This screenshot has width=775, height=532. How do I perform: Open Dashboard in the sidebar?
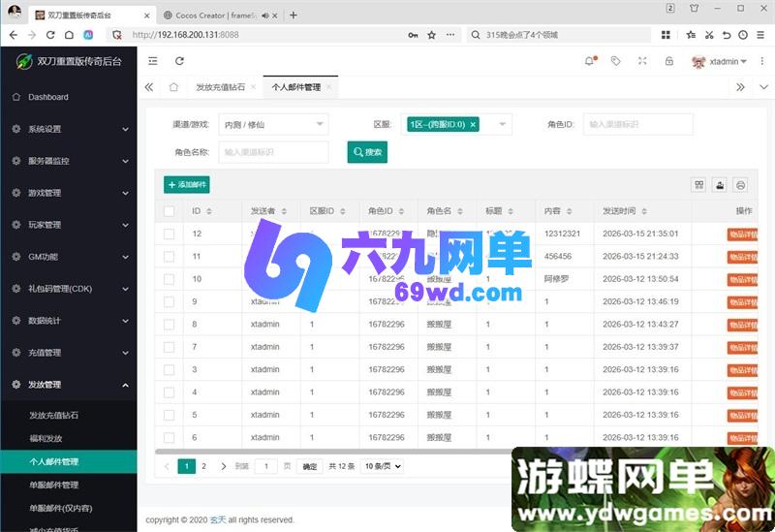click(x=69, y=97)
